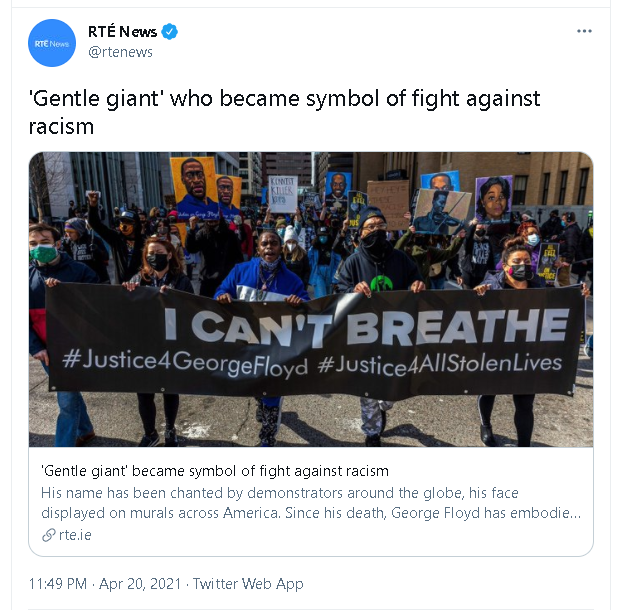The width and height of the screenshot is (625, 610).
Task: Click the chain link icon beside rte.ie
Action: coord(48,535)
